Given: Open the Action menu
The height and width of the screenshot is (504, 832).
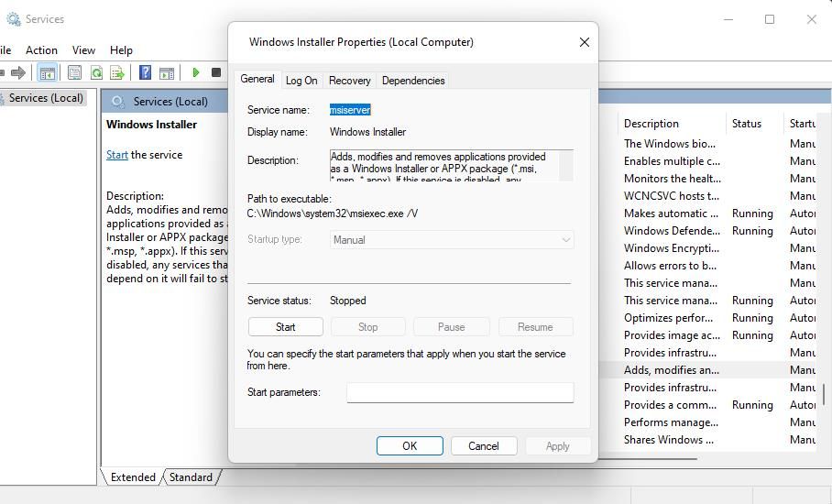Looking at the screenshot, I should (41, 50).
